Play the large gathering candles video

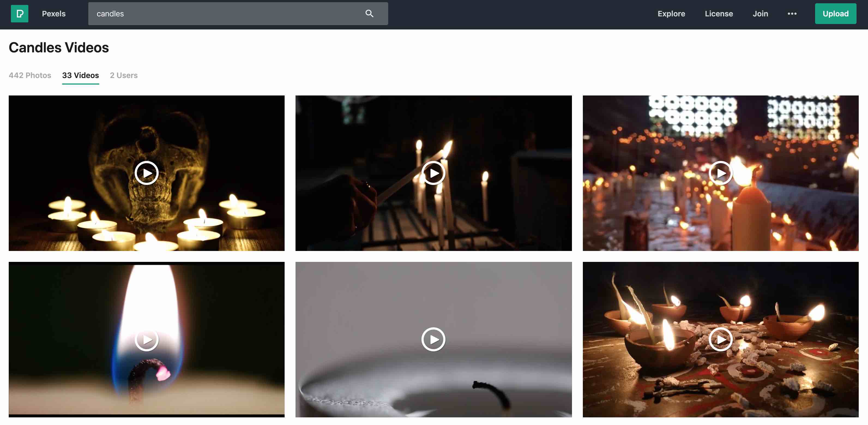tap(721, 173)
